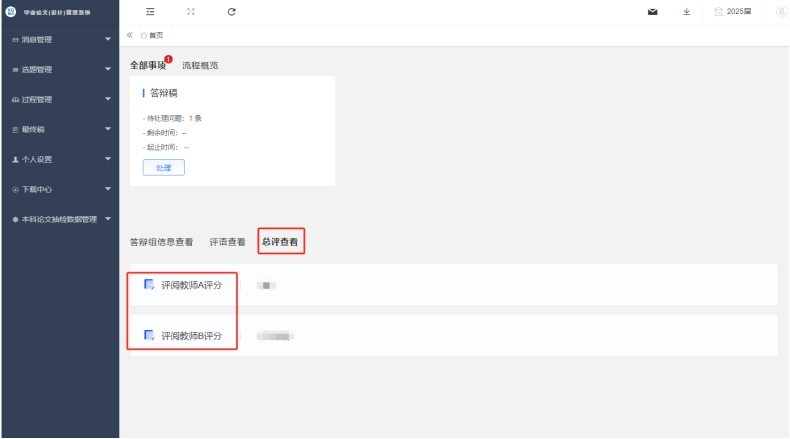Click the download icon in the top bar
The height and width of the screenshot is (439, 790).
click(x=686, y=12)
